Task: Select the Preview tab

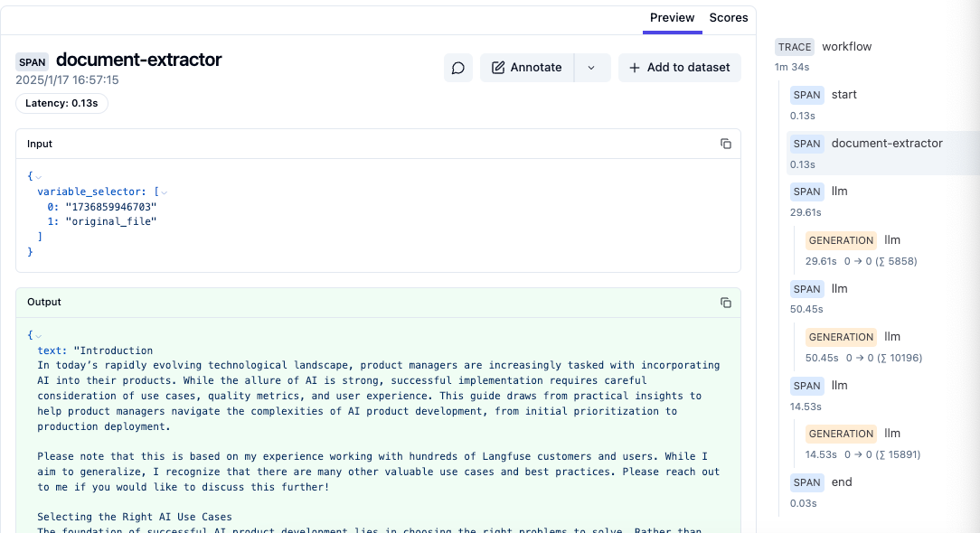Action: (672, 18)
